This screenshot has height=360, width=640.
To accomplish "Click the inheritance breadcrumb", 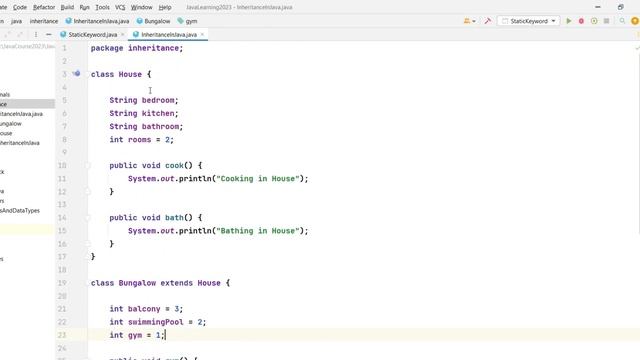I will coord(44,21).
